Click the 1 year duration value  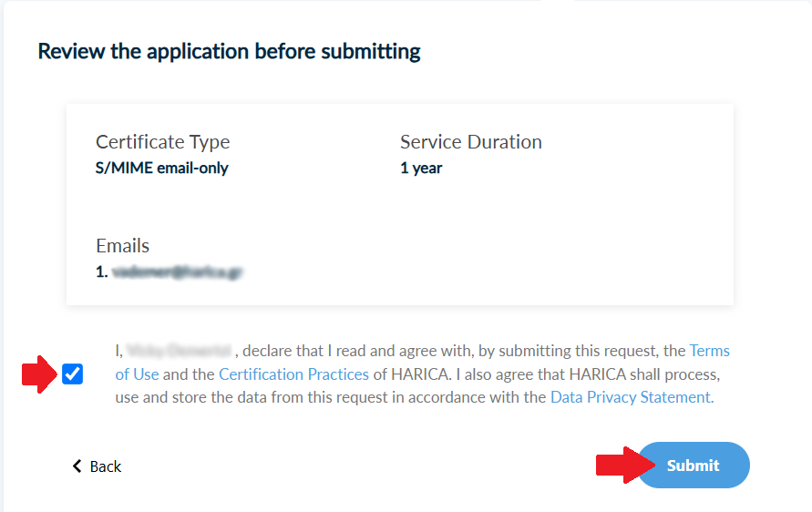click(x=420, y=168)
